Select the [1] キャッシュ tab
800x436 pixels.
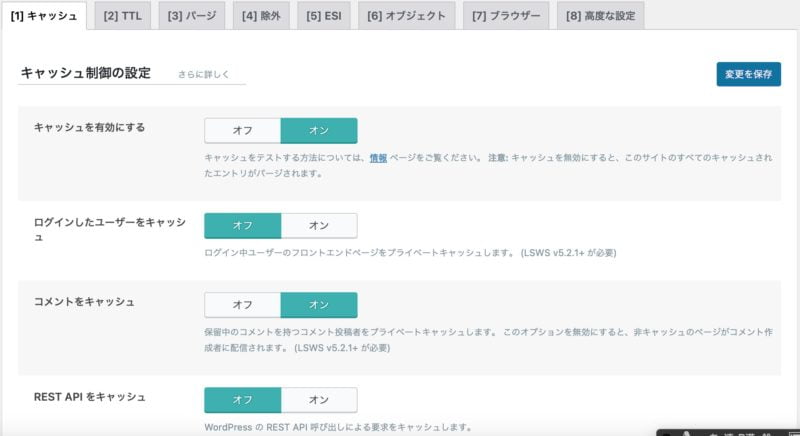(x=44, y=16)
